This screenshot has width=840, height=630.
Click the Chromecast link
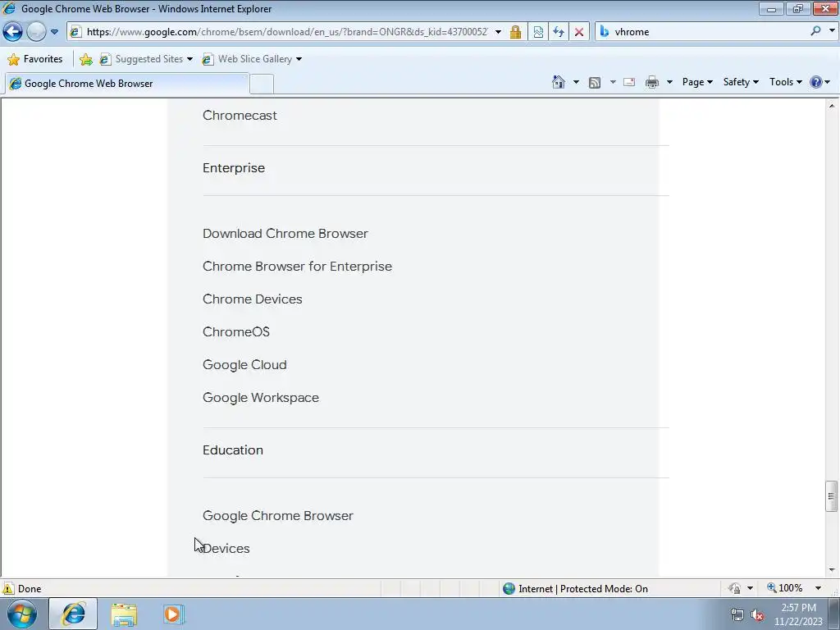(x=240, y=115)
